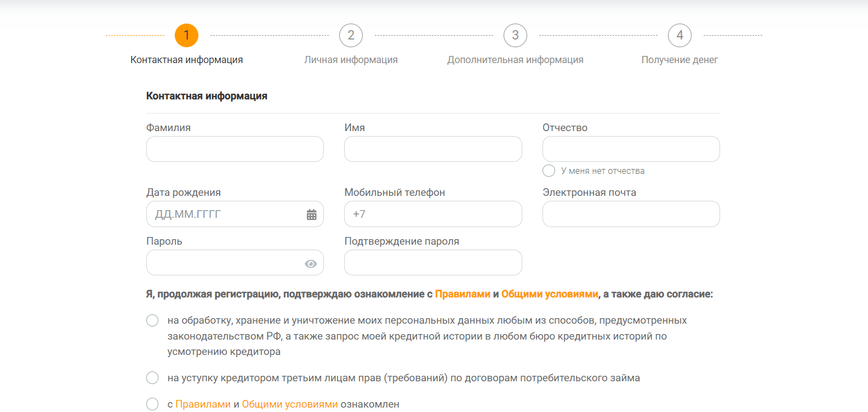Open 'Правилами' link in bold consent heading
The height and width of the screenshot is (412, 868).
(x=462, y=294)
